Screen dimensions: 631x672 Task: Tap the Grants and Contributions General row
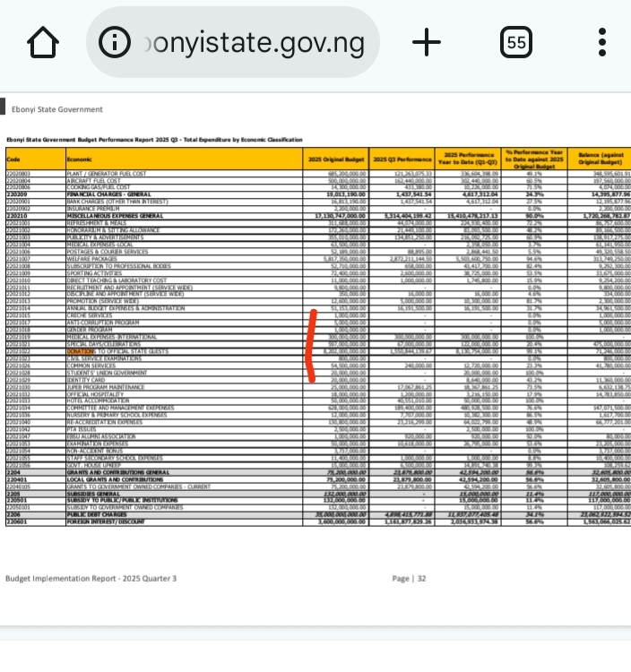point(117,471)
